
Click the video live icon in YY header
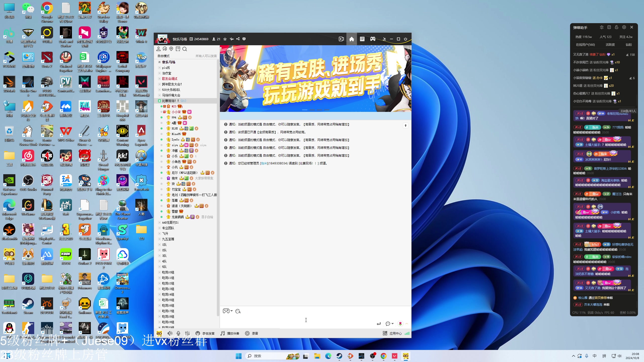341,39
